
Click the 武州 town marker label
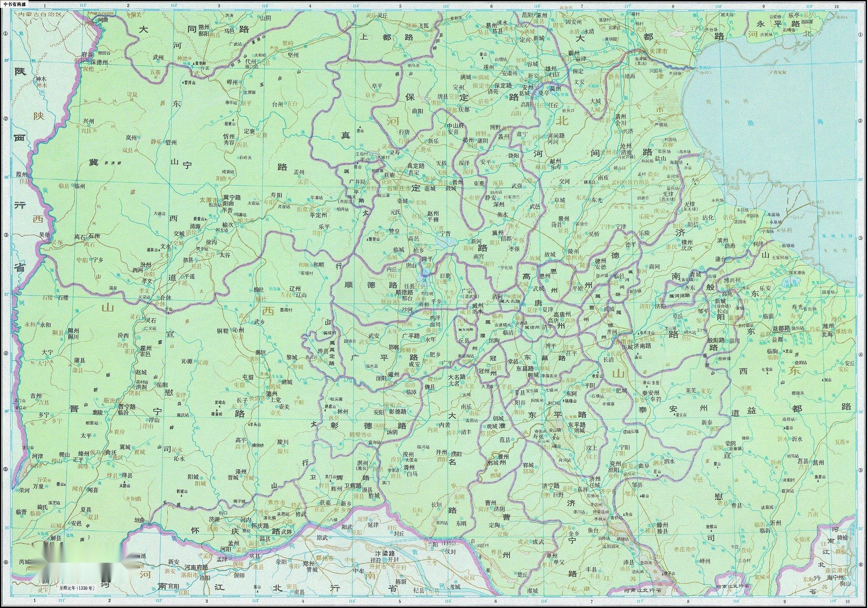(x=158, y=57)
